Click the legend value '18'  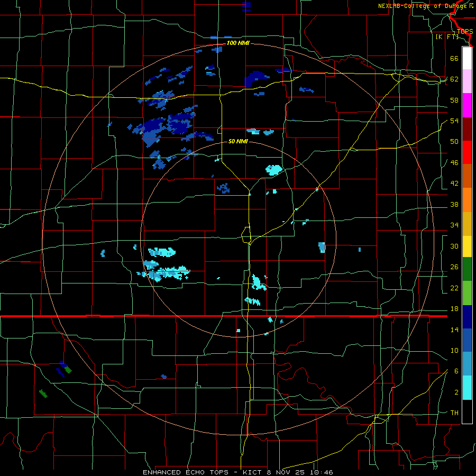tap(454, 309)
